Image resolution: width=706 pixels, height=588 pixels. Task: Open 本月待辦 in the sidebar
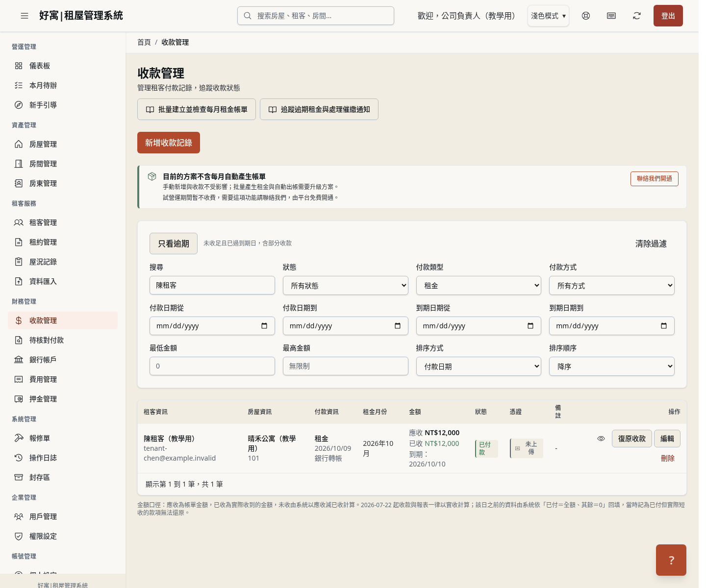coord(63,85)
